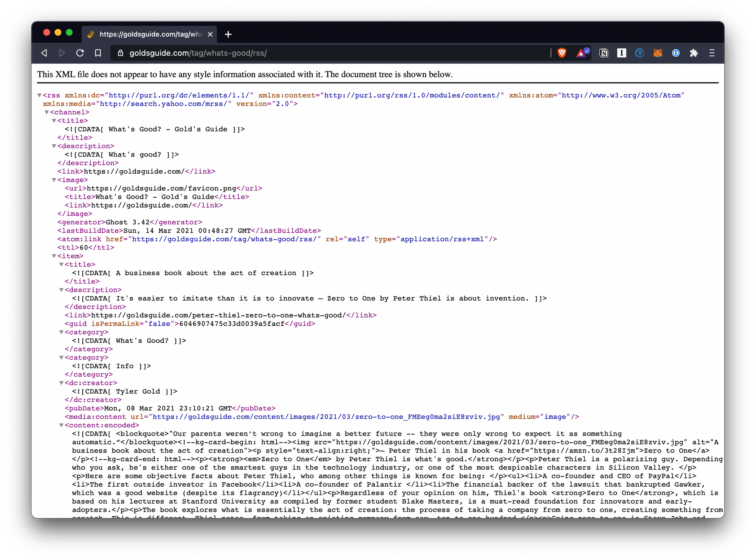Open the MetaMask fox extension
This screenshot has width=756, height=560.
click(658, 53)
